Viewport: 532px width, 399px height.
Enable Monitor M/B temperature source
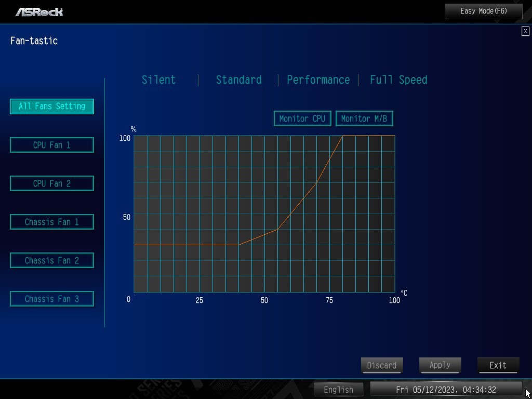point(364,119)
